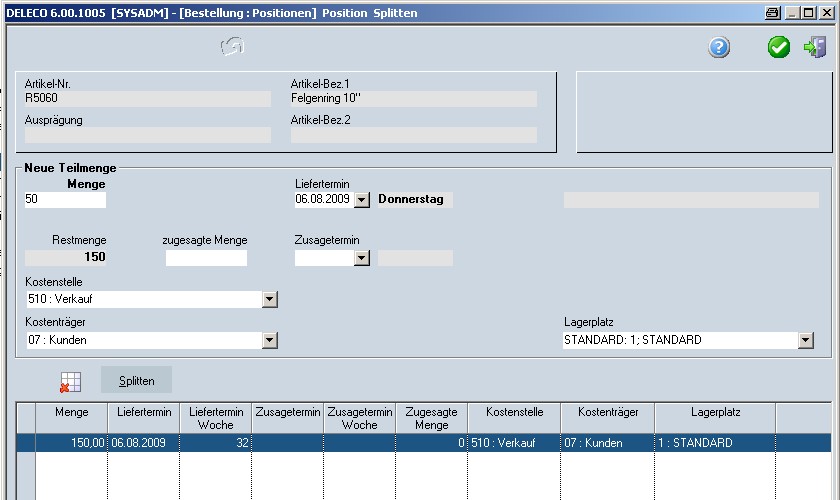Screen dimensions: 840x500
Task: Open the Lagerplatz dropdown list
Action: (x=806, y=341)
